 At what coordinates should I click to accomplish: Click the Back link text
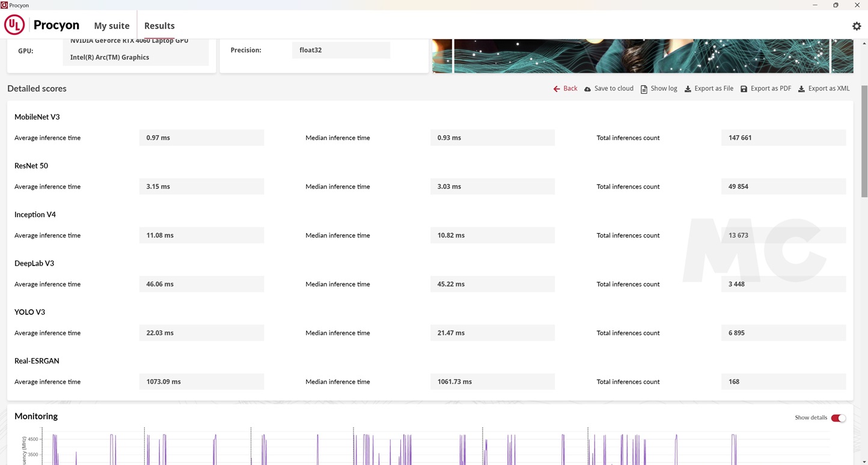pos(570,88)
